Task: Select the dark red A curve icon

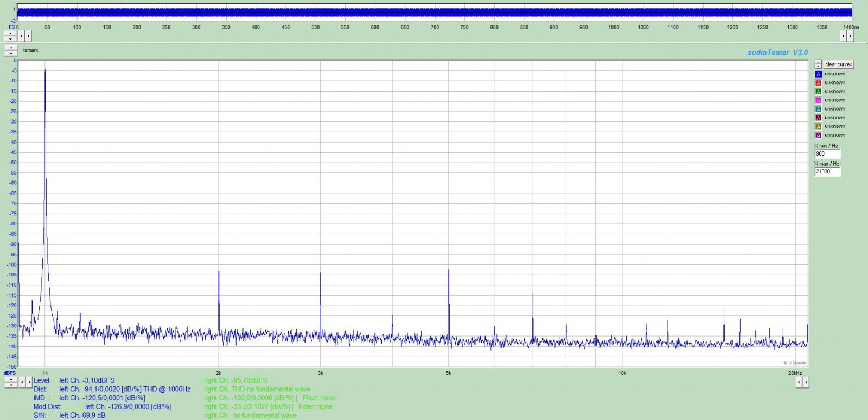Action: click(818, 118)
